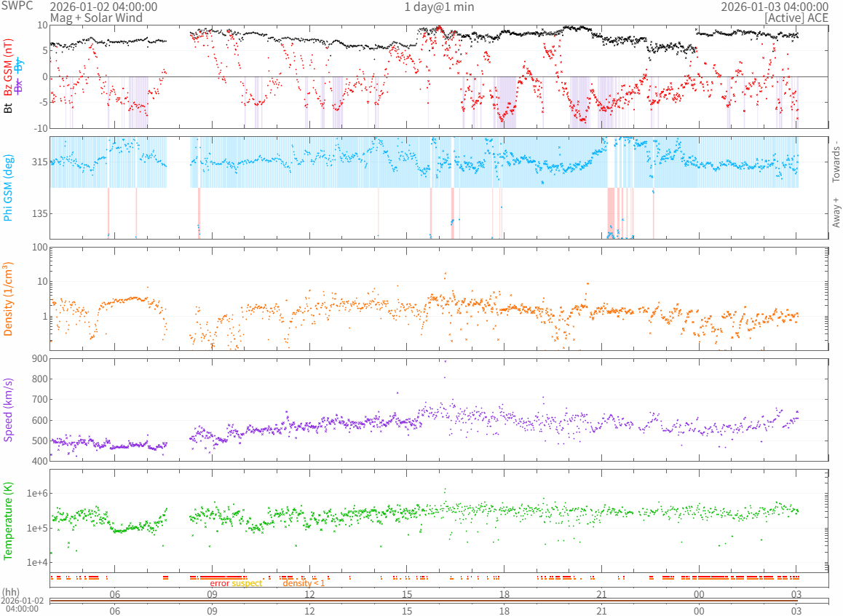Toggle the struck-through By series label
The width and height of the screenshot is (843, 616).
tap(20, 64)
